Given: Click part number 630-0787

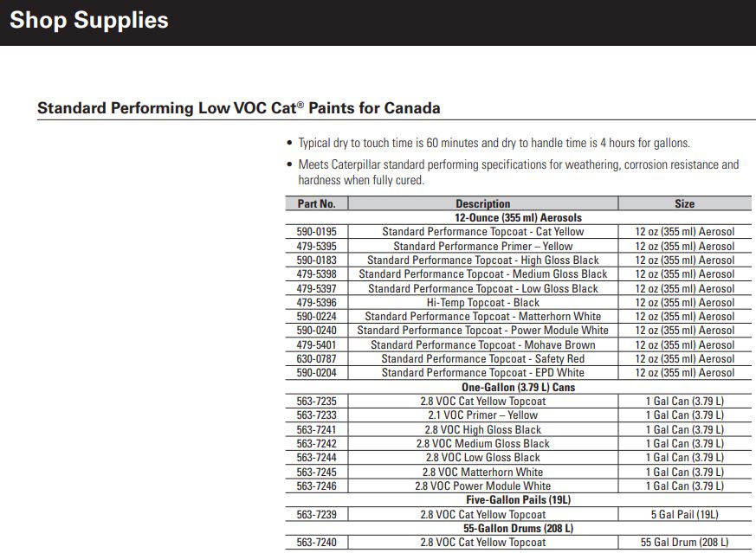Looking at the screenshot, I should click(x=316, y=359).
